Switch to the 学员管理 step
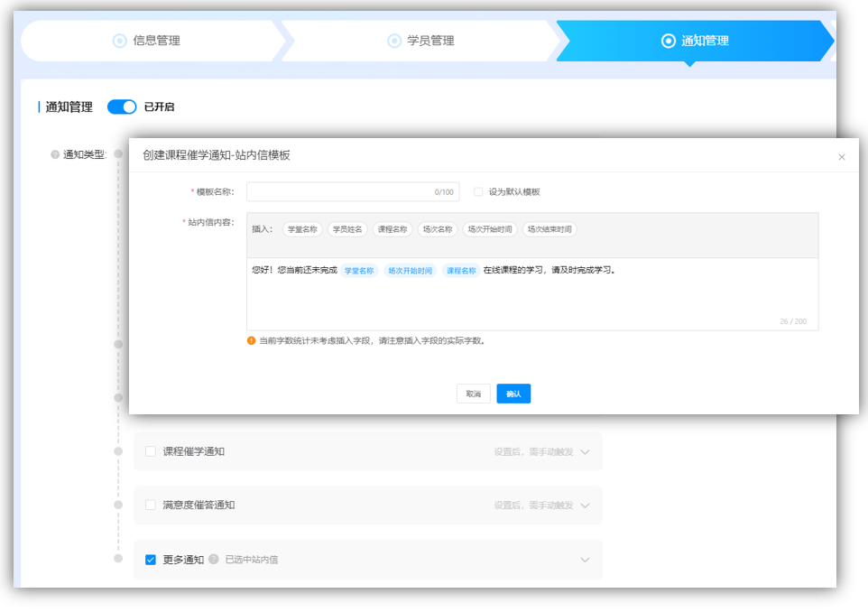The height and width of the screenshot is (612, 868). (425, 41)
